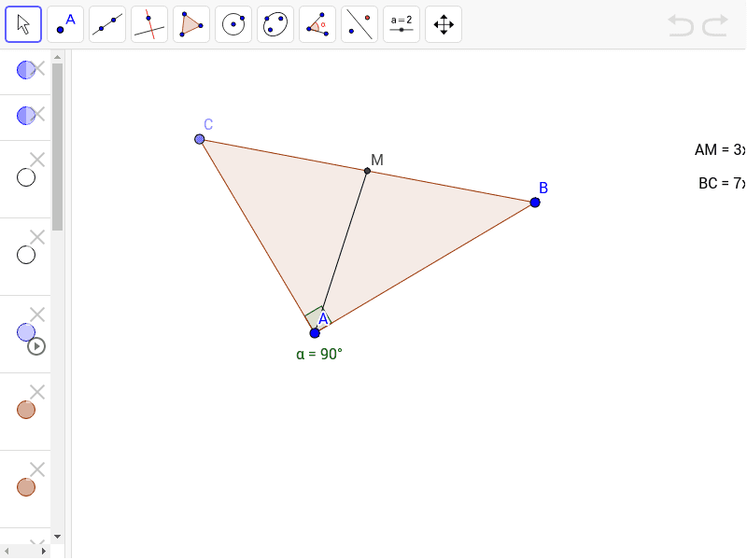Select point C on the triangle
This screenshot has width=747, height=560.
200,139
